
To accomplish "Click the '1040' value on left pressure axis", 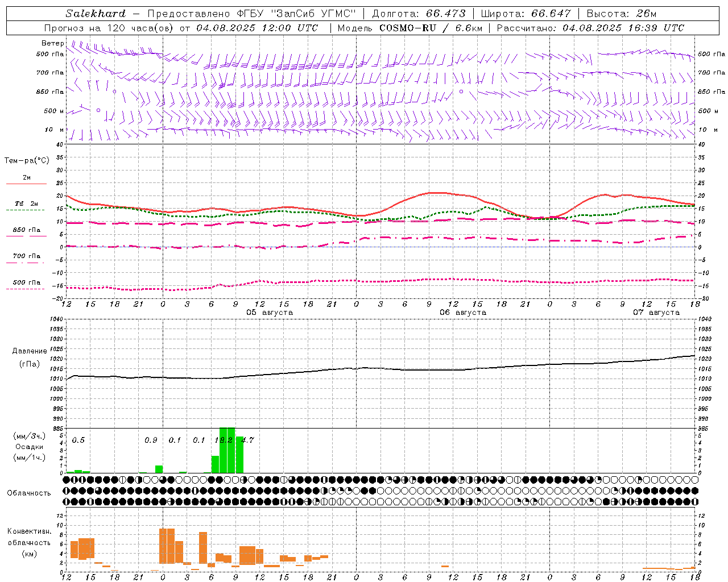I will [x=56, y=319].
